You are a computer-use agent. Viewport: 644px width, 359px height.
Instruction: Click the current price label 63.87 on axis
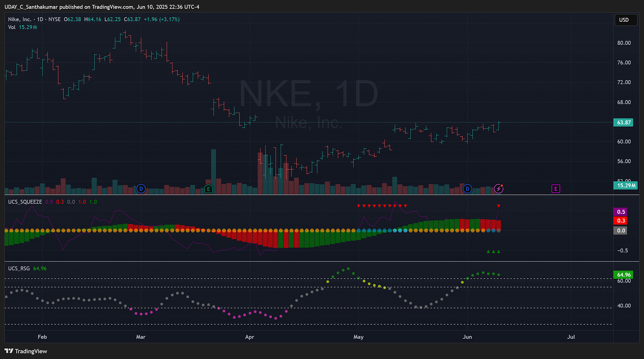click(623, 123)
